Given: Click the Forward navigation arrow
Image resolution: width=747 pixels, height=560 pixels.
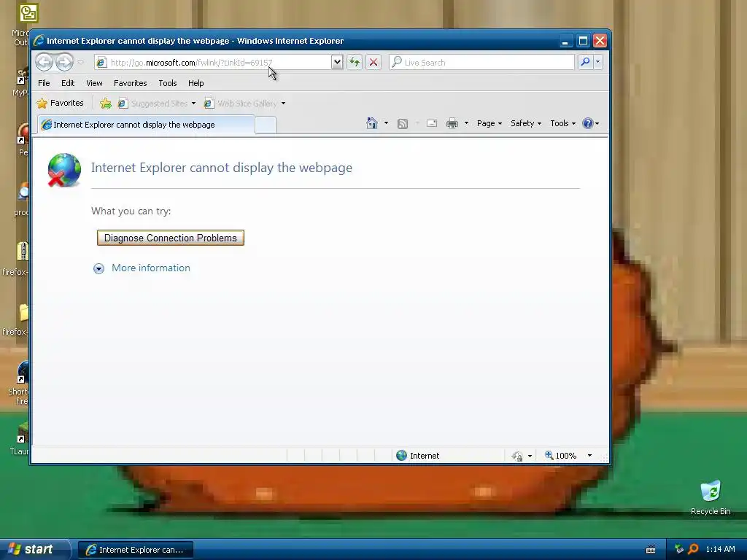Looking at the screenshot, I should 64,62.
